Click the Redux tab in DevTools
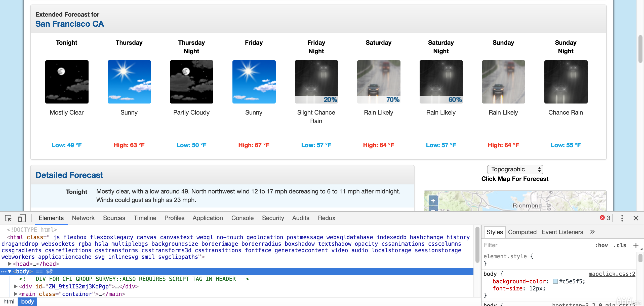Image resolution: width=644 pixels, height=306 pixels. pos(327,218)
